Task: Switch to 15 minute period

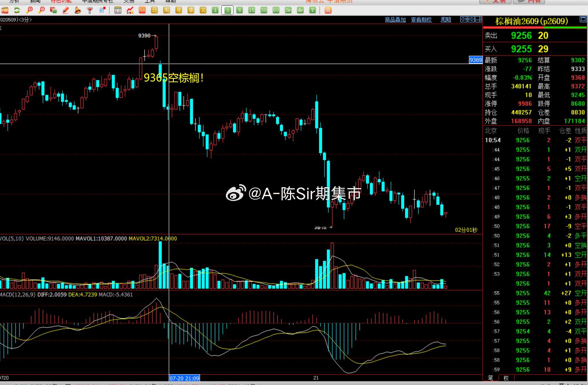Action: (252, 10)
